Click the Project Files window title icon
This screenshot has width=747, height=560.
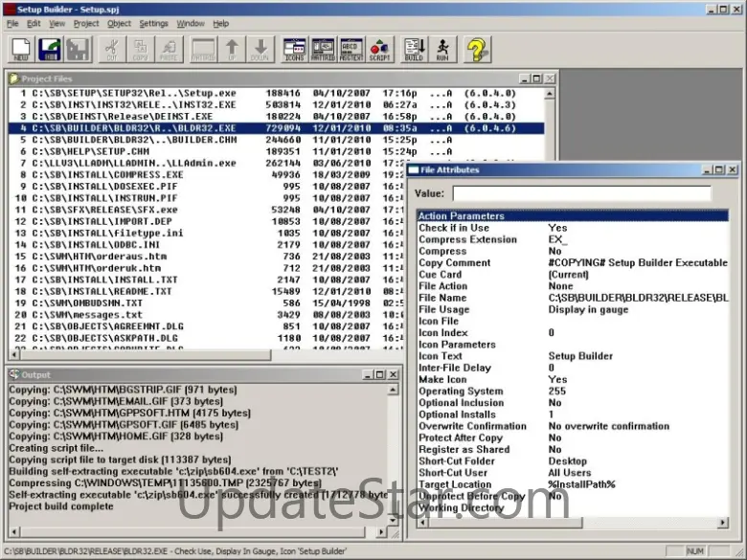[13, 78]
